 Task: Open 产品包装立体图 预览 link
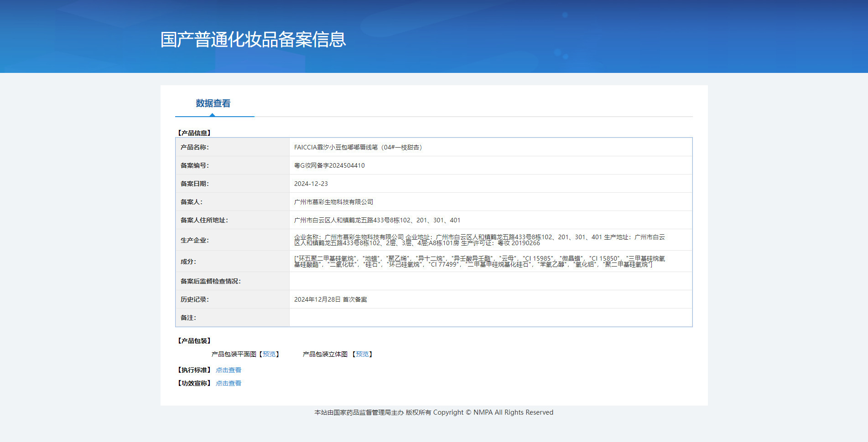coord(362,354)
